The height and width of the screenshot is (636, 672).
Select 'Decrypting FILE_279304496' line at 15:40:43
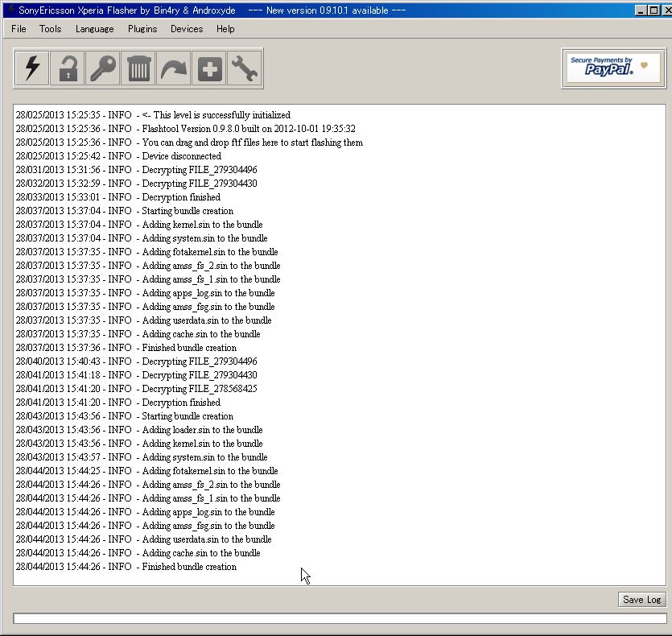136,361
